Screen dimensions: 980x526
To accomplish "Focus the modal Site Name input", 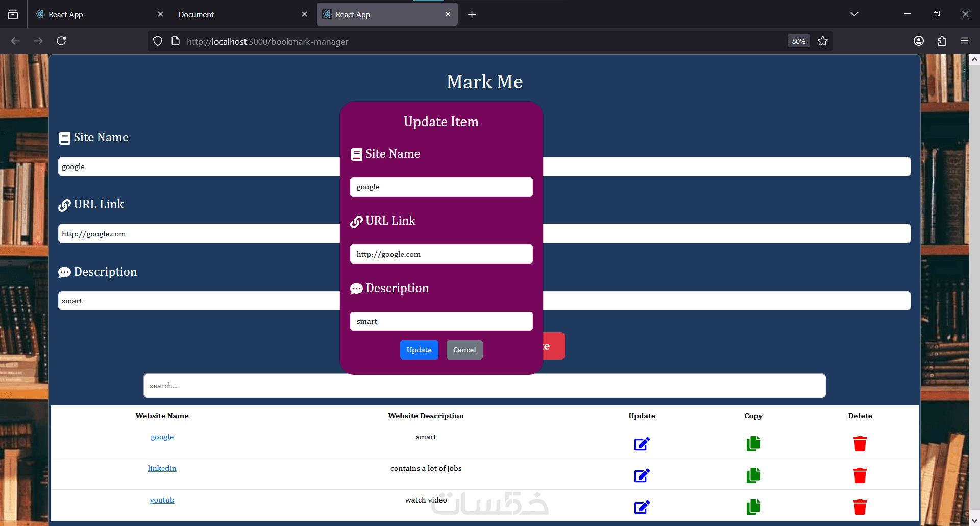I will pos(442,187).
